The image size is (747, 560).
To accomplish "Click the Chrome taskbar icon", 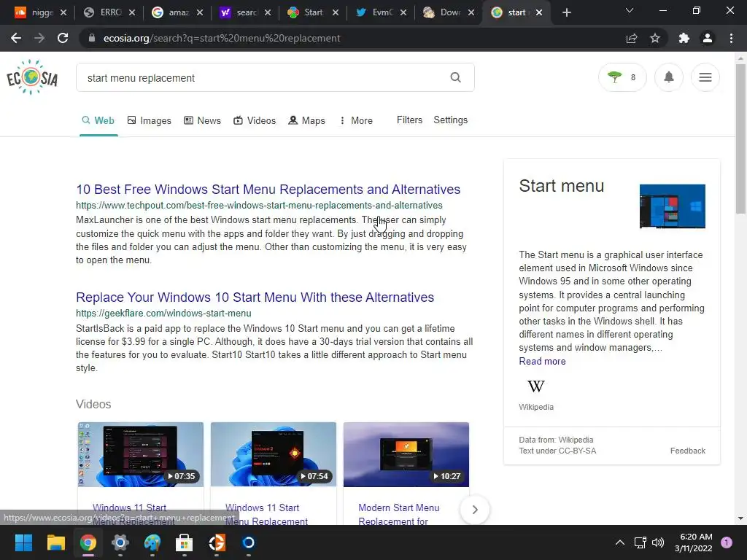I will coord(88,542).
